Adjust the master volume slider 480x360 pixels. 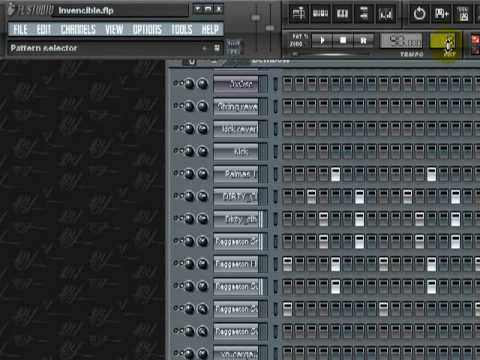[x=256, y=17]
